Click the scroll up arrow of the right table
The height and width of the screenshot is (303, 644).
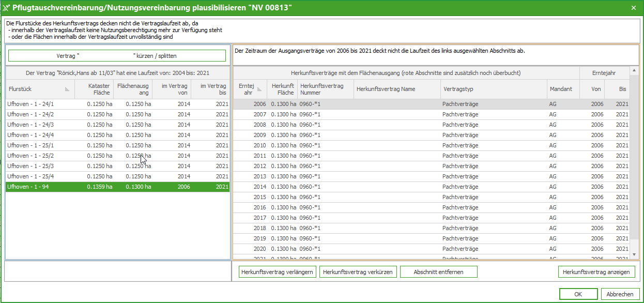click(634, 71)
